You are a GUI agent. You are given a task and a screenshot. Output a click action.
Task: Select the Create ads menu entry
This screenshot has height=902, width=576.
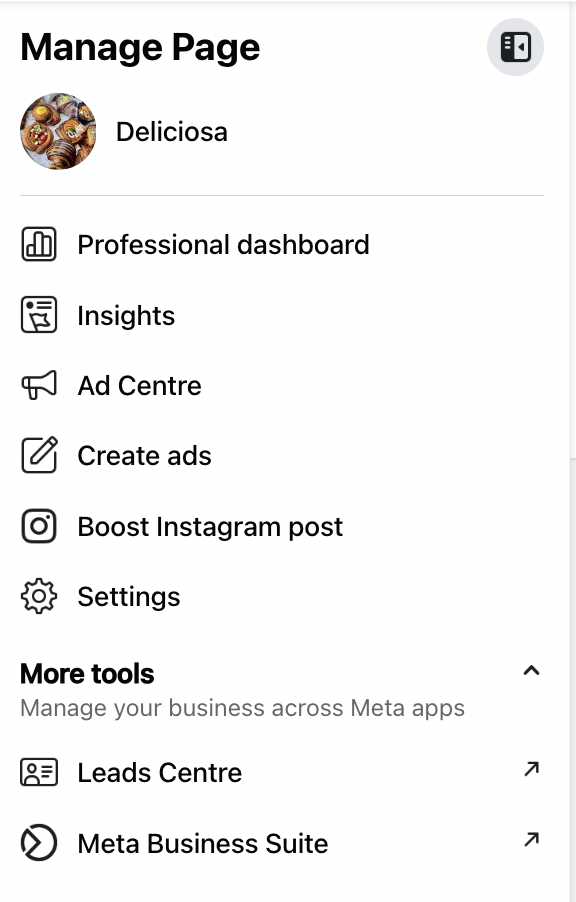point(144,455)
